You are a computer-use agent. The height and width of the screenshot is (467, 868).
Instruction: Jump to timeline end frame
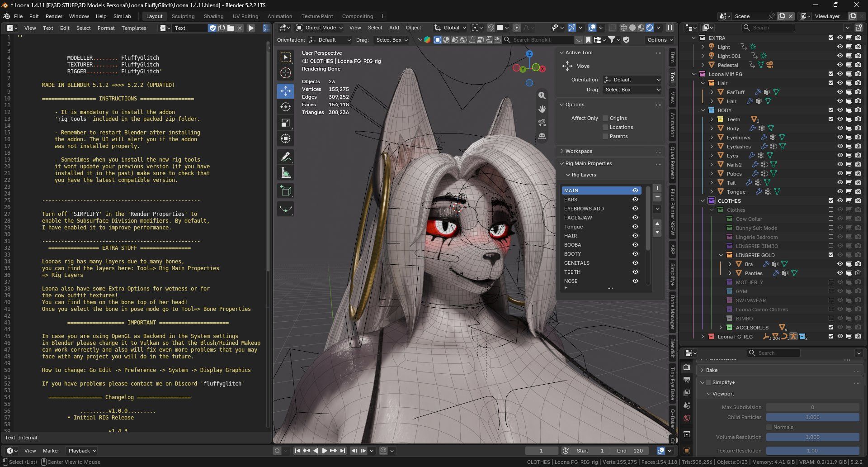(343, 451)
